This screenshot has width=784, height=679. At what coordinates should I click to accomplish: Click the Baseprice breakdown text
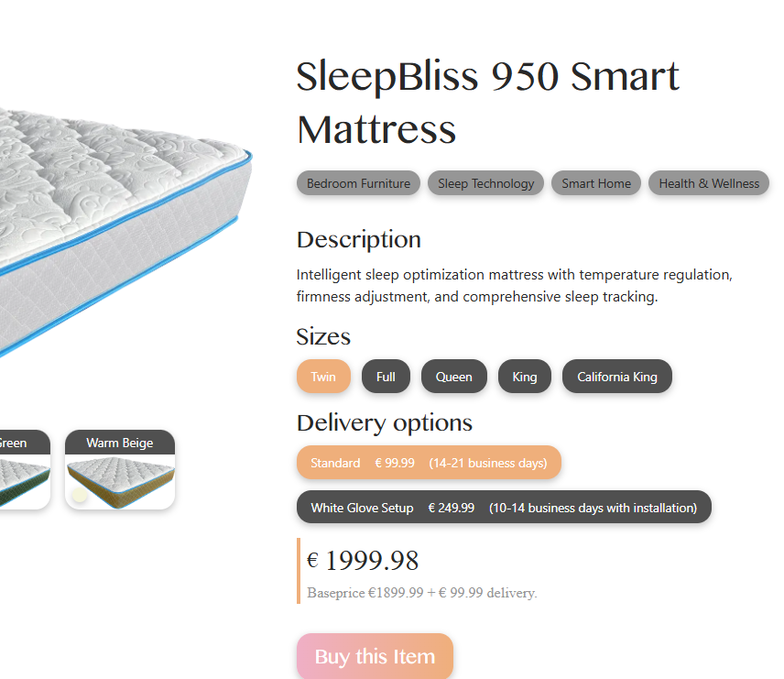(x=422, y=593)
